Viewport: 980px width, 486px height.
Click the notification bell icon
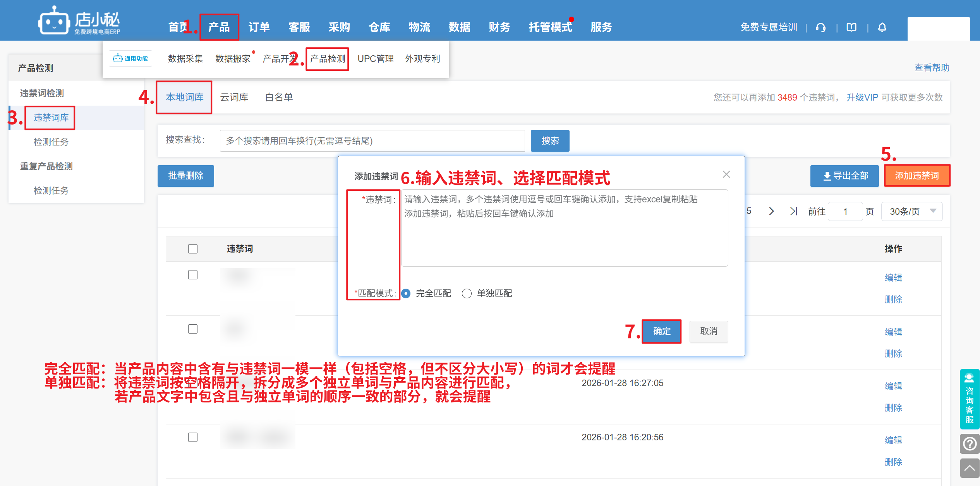tap(882, 27)
